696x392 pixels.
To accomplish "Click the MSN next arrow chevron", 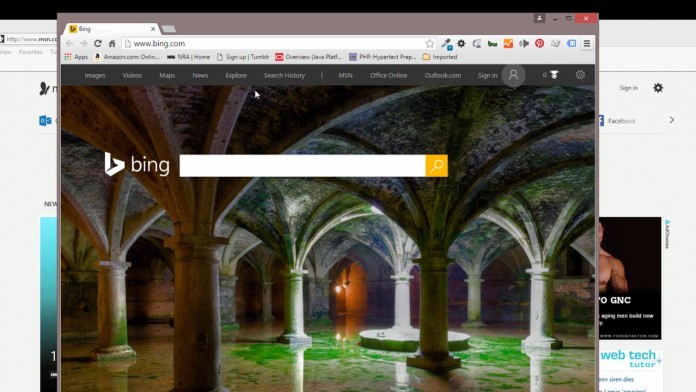I will (x=672, y=120).
